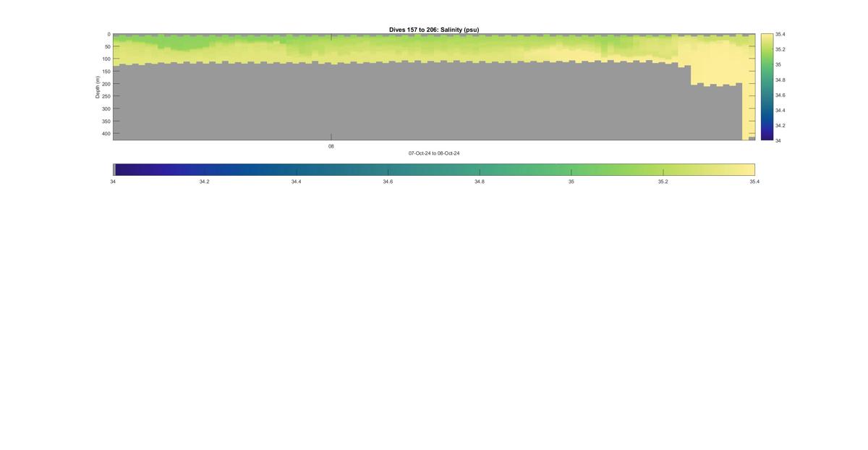This screenshot has height=450, width=868.
Task: Click depth axis tick label '150'
Action: (105, 72)
